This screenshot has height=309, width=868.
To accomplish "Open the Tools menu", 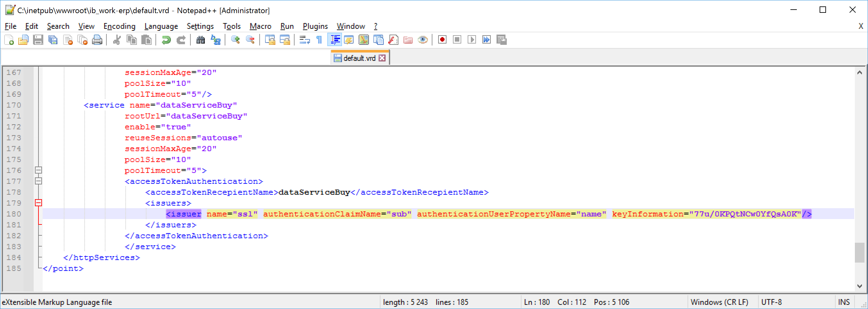I will coord(231,26).
